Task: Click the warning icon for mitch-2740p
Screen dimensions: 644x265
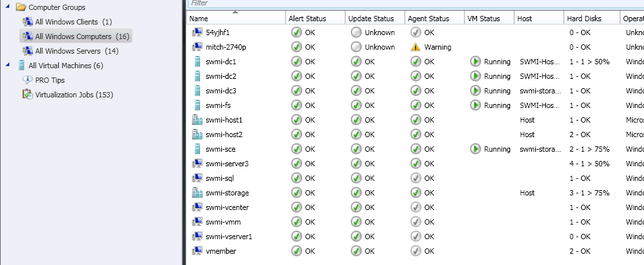Action: tap(415, 47)
